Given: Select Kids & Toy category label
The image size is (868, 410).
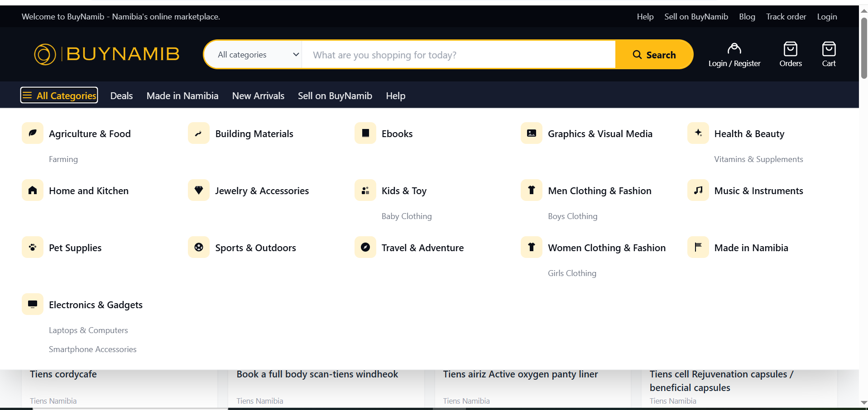Looking at the screenshot, I should [x=404, y=191].
